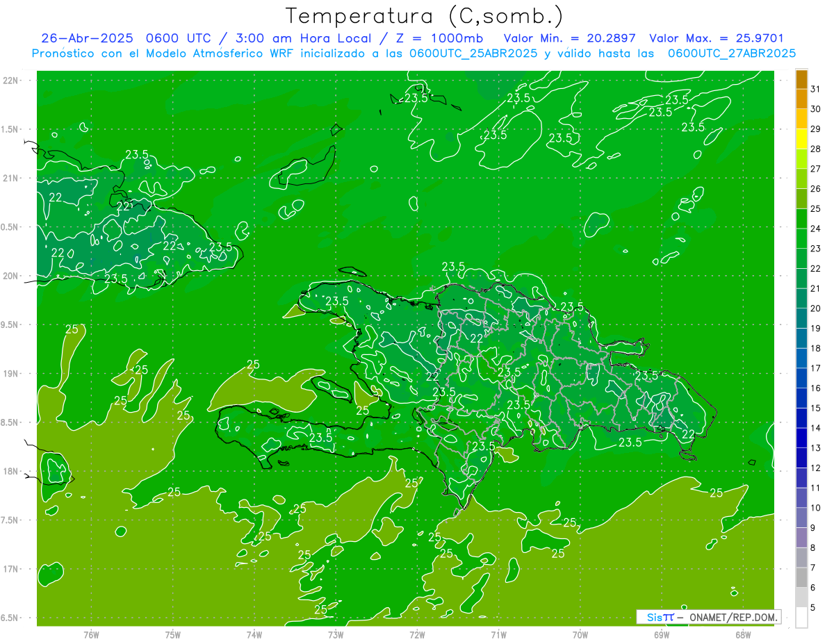
Task: Click the 17N latitude axis label
Action: point(10,569)
